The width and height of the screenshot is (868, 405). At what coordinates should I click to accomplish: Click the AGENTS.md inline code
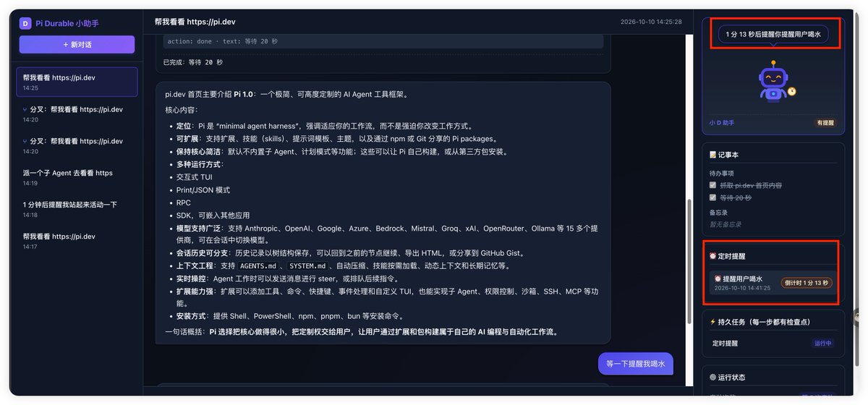258,266
